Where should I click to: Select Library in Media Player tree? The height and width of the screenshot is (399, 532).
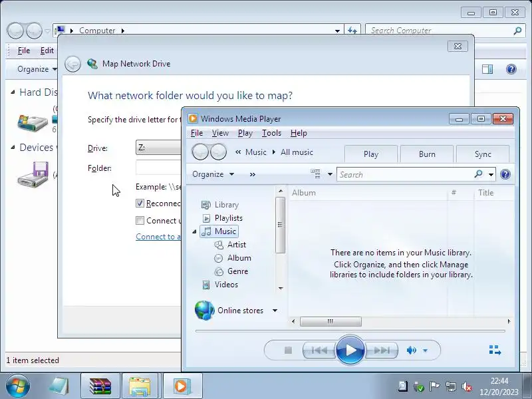220,205
